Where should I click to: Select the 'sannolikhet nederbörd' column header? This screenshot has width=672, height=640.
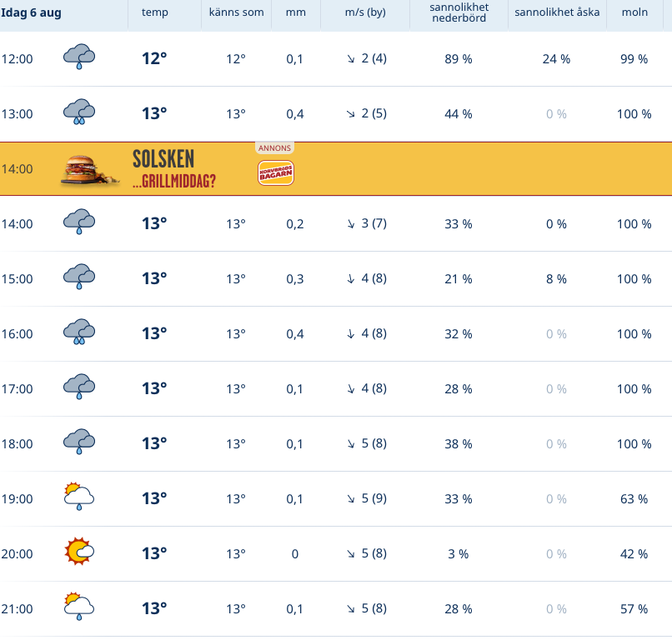[459, 12]
